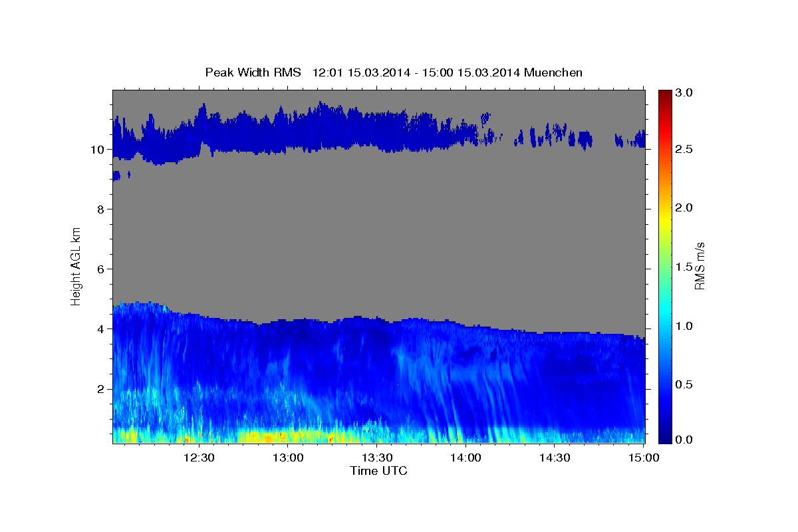This screenshot has height=532, width=798.
Task: Click the 'RMS m/s' colorbar label
Action: click(x=700, y=266)
